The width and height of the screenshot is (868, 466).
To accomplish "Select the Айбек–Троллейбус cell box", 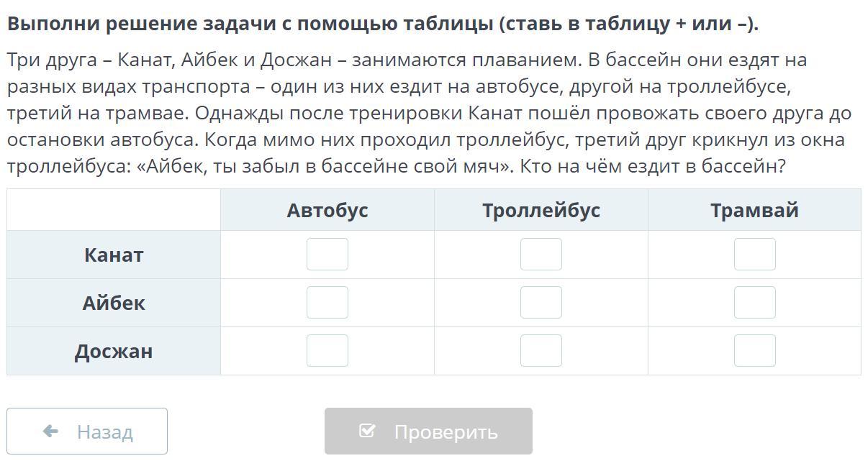I will pos(541,303).
